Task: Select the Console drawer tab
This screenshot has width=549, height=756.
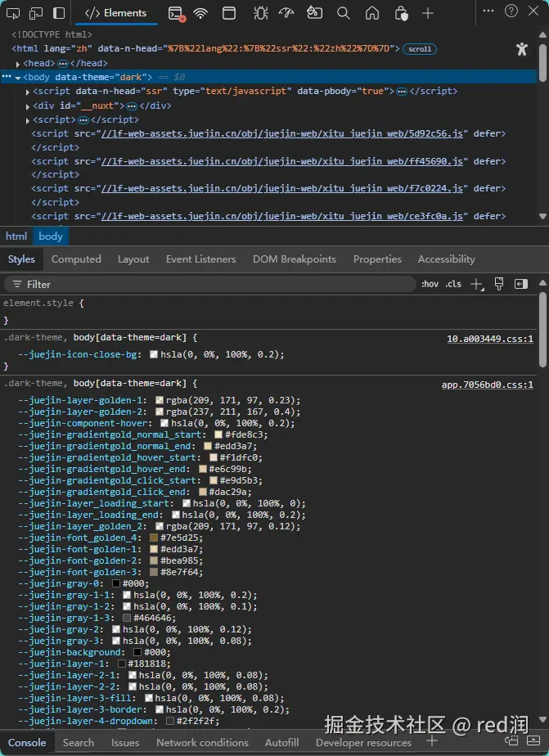Action: point(27,743)
